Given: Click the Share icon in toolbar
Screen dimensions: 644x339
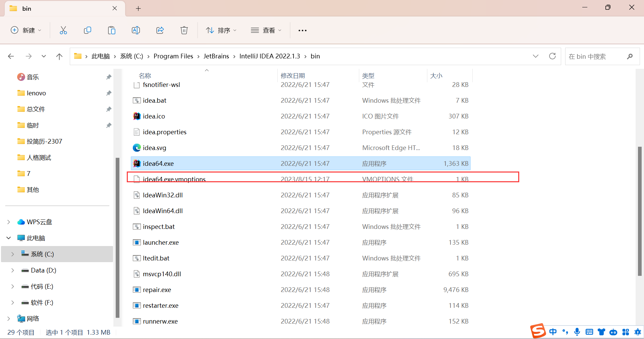Looking at the screenshot, I should [160, 30].
